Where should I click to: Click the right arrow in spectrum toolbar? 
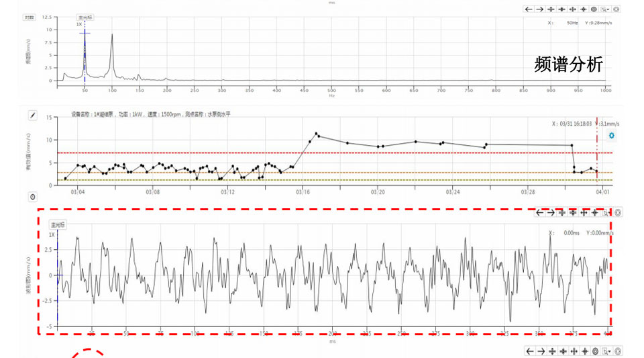click(x=540, y=9)
